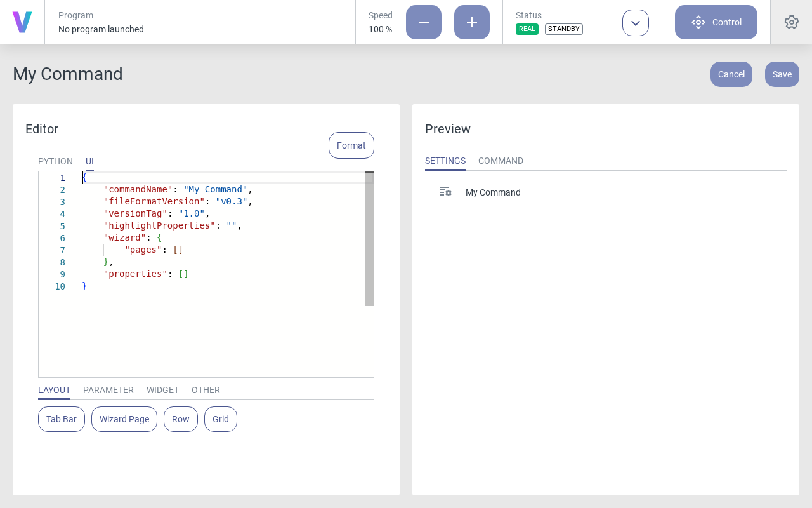Image resolution: width=812 pixels, height=508 pixels.
Task: Insert a Wizard Page layout
Action: point(124,419)
